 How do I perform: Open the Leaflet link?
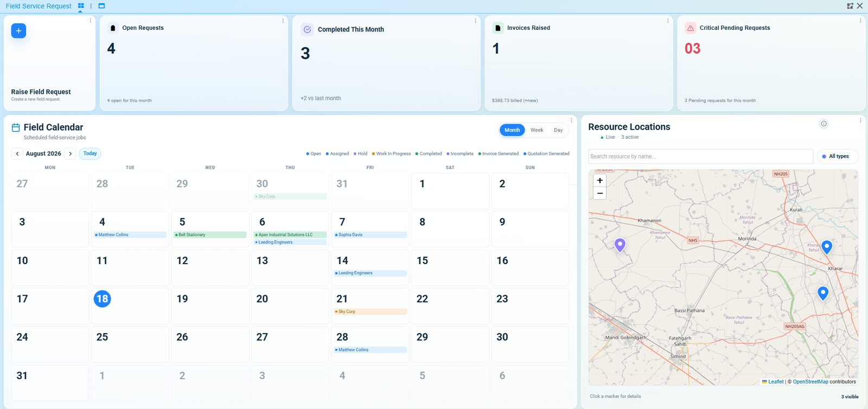[776, 382]
